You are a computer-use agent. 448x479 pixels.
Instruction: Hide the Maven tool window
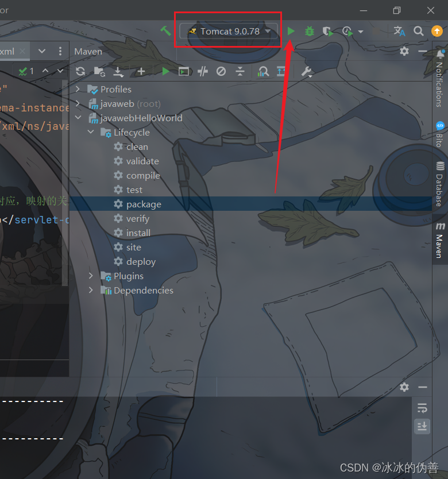point(422,51)
